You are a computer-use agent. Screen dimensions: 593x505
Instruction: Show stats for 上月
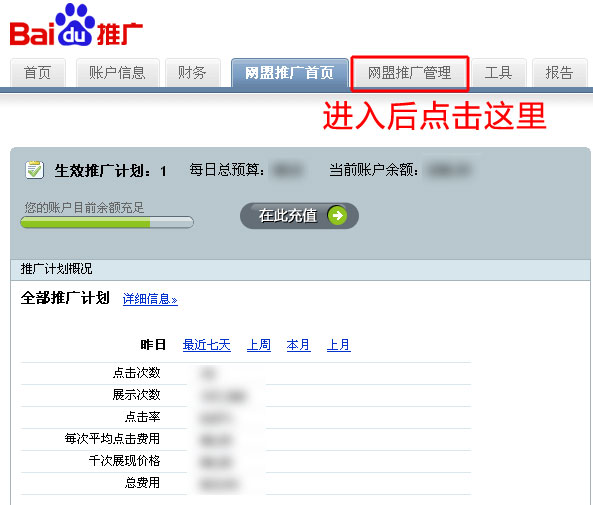tap(338, 345)
